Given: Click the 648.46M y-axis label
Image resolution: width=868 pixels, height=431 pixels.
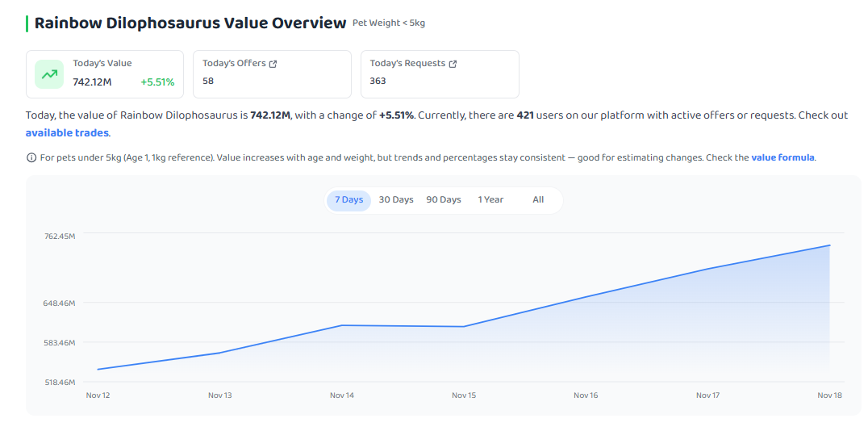Looking at the screenshot, I should (x=59, y=303).
